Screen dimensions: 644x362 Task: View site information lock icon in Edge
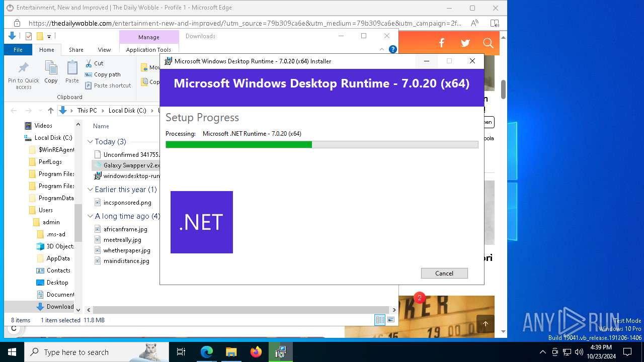pos(17,23)
